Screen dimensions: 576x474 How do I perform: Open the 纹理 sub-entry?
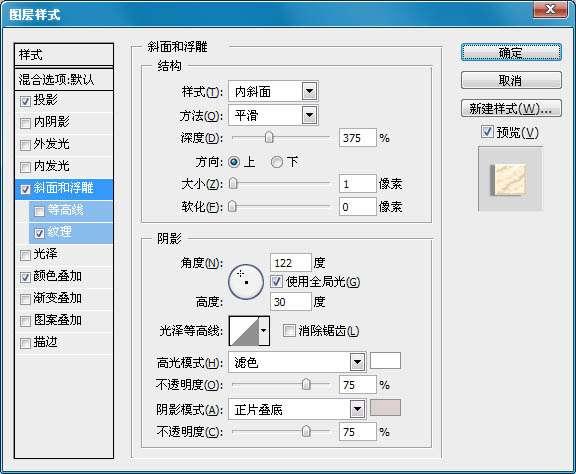60,232
